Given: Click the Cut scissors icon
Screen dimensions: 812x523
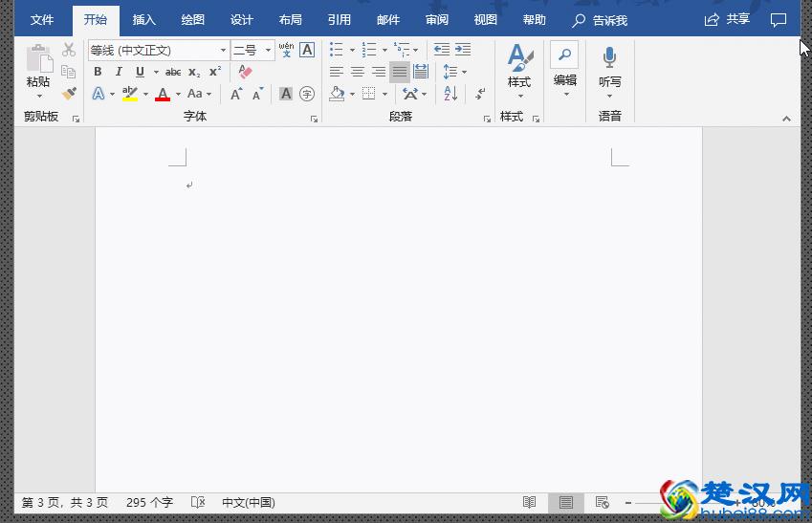Looking at the screenshot, I should click(68, 50).
